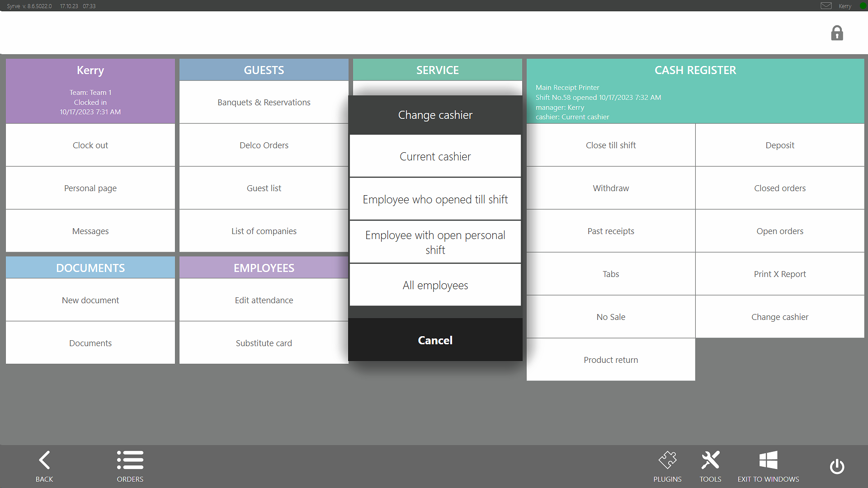Screen dimensions: 868x488
Task: Open the messages envelope icon
Action: click(x=826, y=6)
